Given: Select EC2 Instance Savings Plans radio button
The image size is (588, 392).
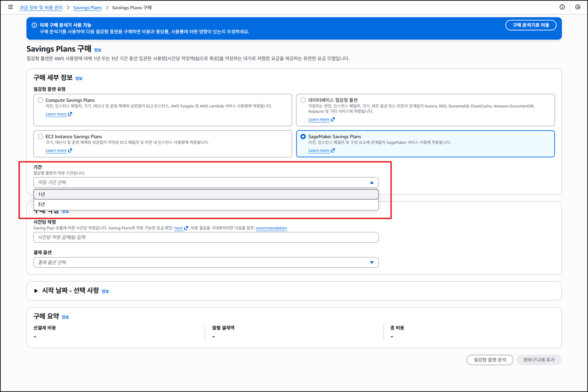Looking at the screenshot, I should [40, 137].
